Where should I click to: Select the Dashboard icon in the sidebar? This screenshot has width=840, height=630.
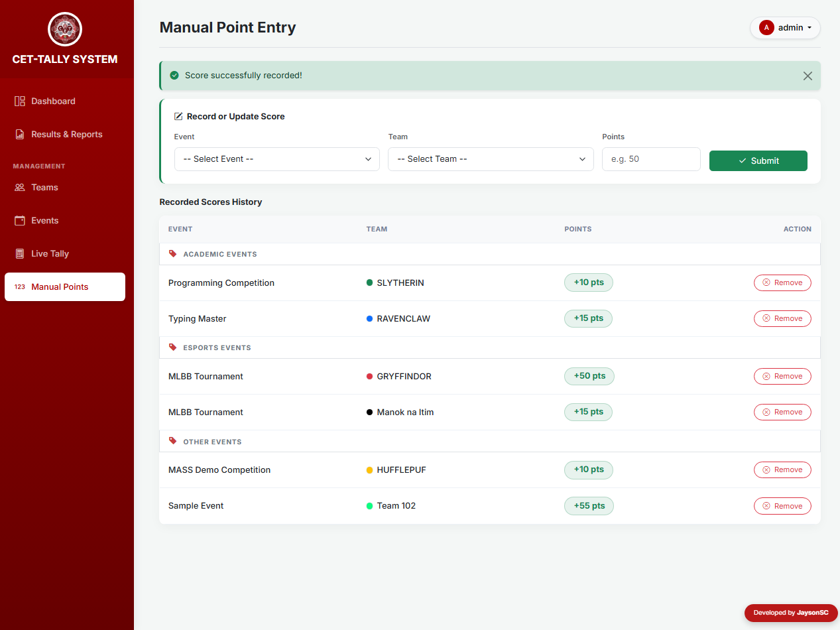[21, 101]
